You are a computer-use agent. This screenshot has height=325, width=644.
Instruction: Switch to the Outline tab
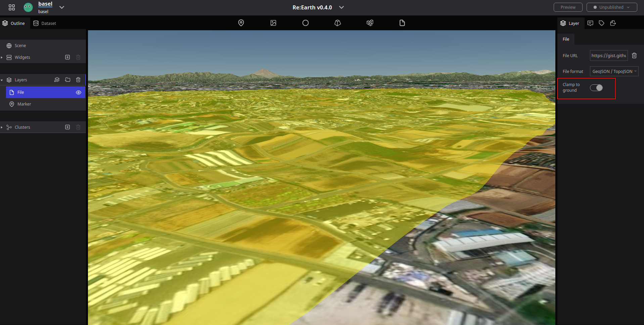coord(14,23)
